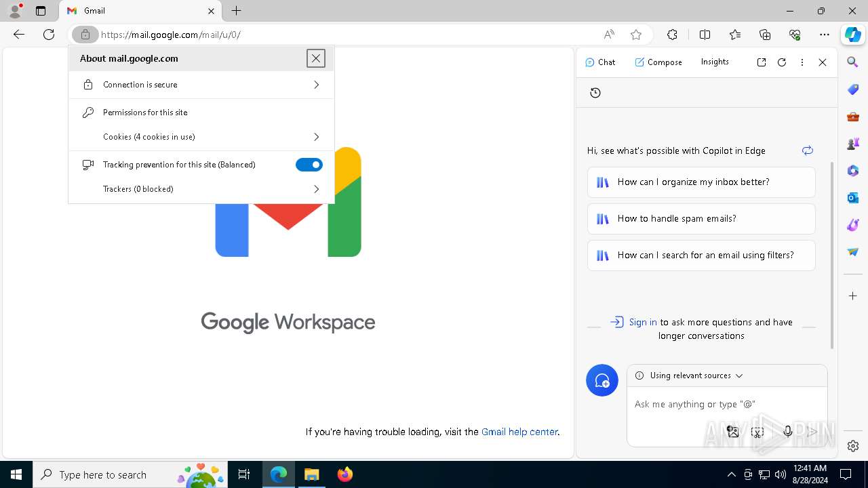Open a new browser tab
The image size is (868, 488).
(236, 11)
